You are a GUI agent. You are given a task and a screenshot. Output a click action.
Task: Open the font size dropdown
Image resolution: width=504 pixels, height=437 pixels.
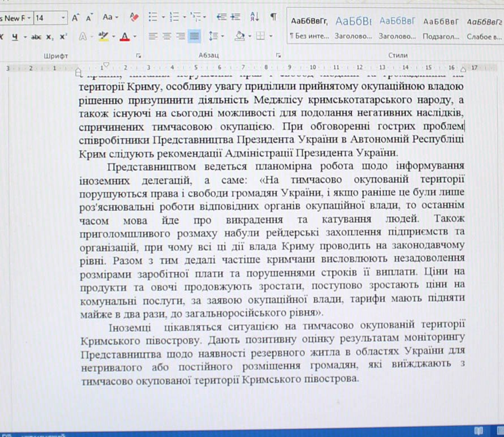pos(63,18)
